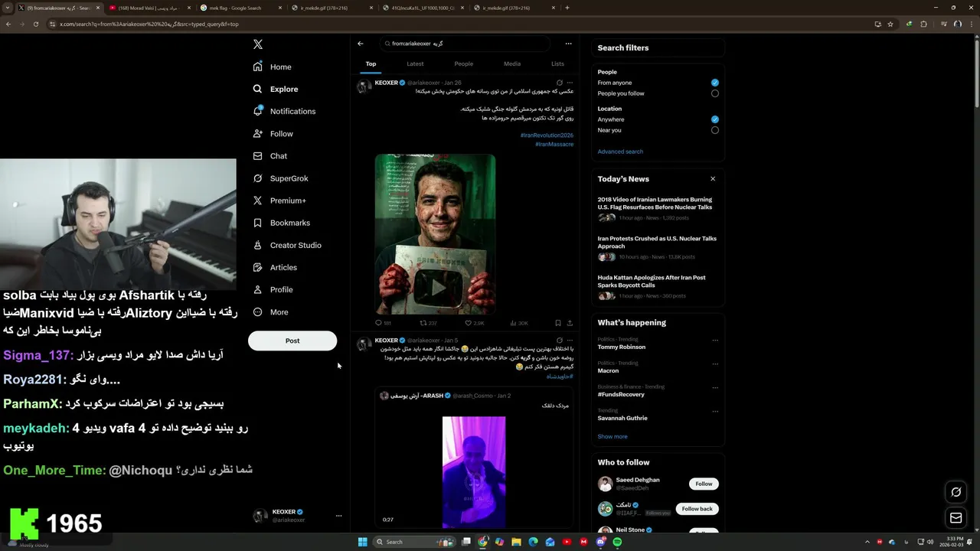The width and height of the screenshot is (980, 551).
Task: Open the Advanced search link
Action: coord(620,152)
